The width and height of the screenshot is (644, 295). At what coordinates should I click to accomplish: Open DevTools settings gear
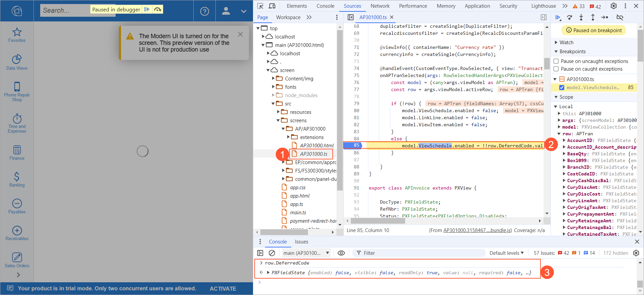614,6
